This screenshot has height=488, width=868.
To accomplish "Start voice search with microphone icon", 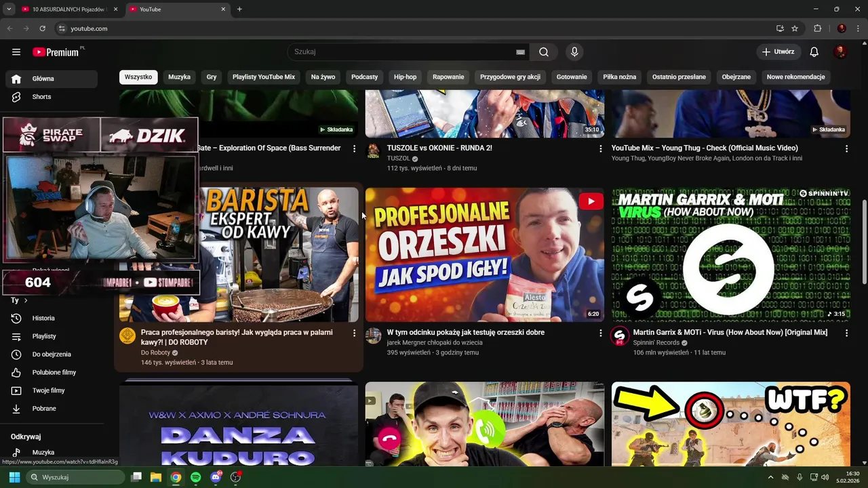I will coord(574,52).
